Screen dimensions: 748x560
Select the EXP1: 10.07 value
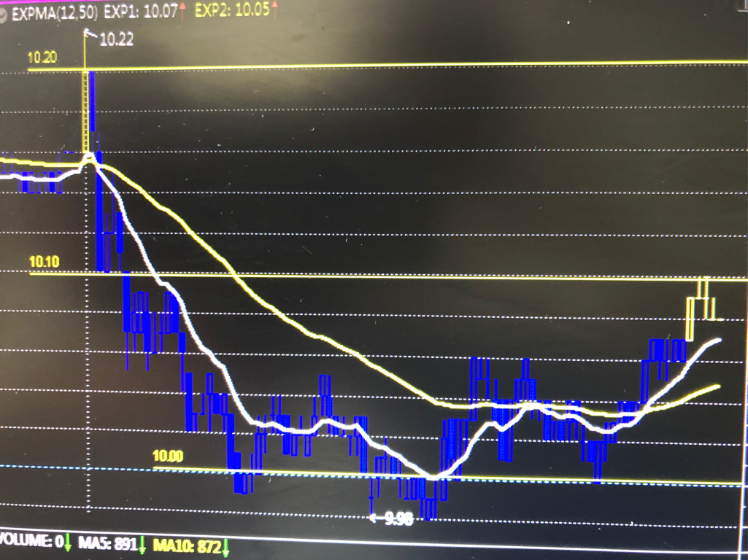(x=141, y=12)
